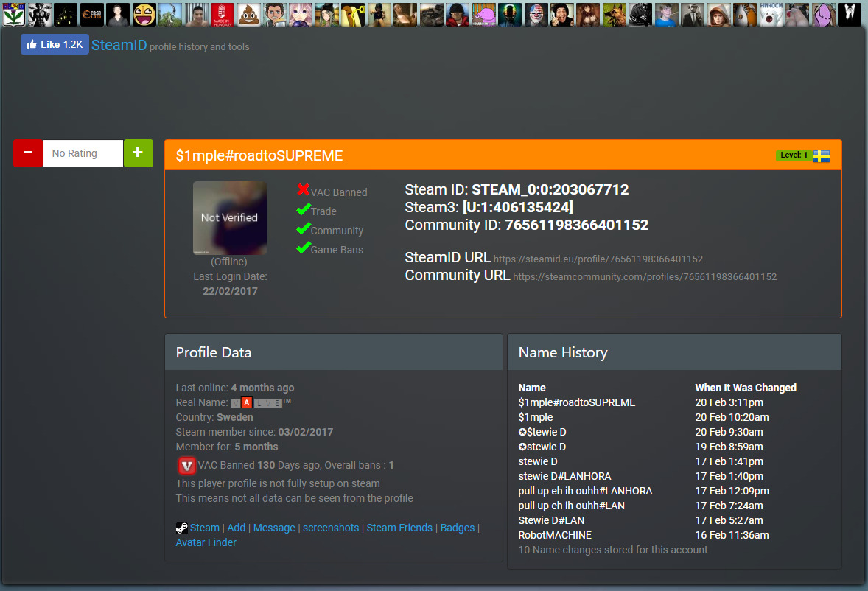Click the awesome smiley face avatar
The height and width of the screenshot is (591, 868).
click(x=144, y=15)
